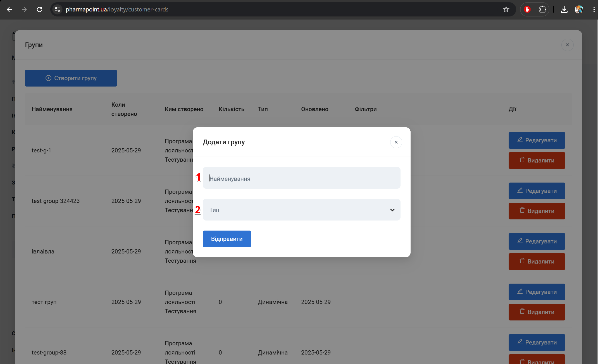This screenshot has width=598, height=364.
Task: Open the browser extensions puzzle icon
Action: (x=542, y=9)
